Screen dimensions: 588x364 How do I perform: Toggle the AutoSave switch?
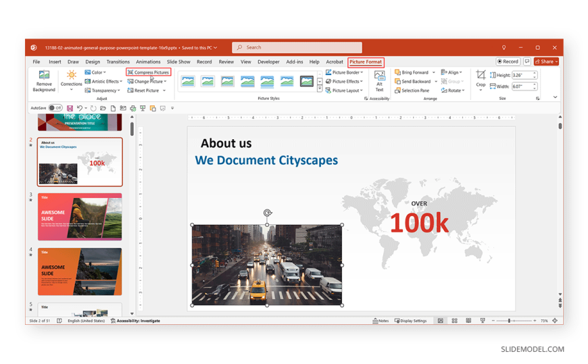pyautogui.click(x=55, y=108)
